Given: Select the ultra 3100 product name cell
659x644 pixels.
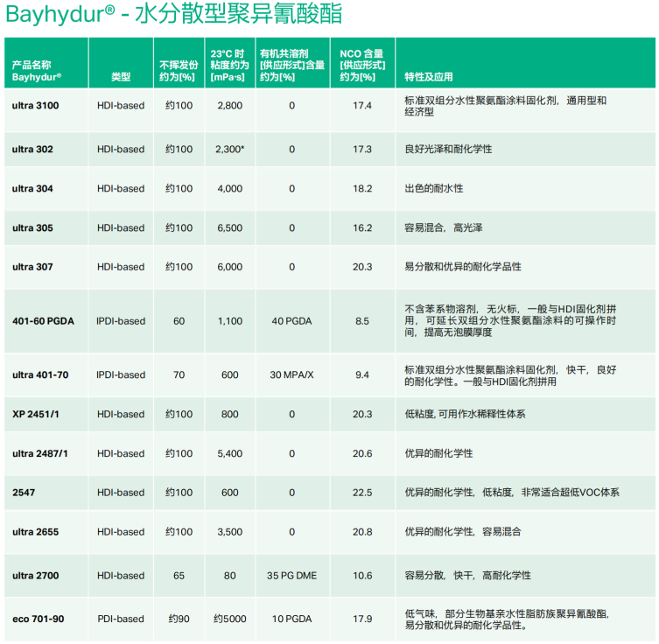Looking at the screenshot, I should click(x=36, y=106).
